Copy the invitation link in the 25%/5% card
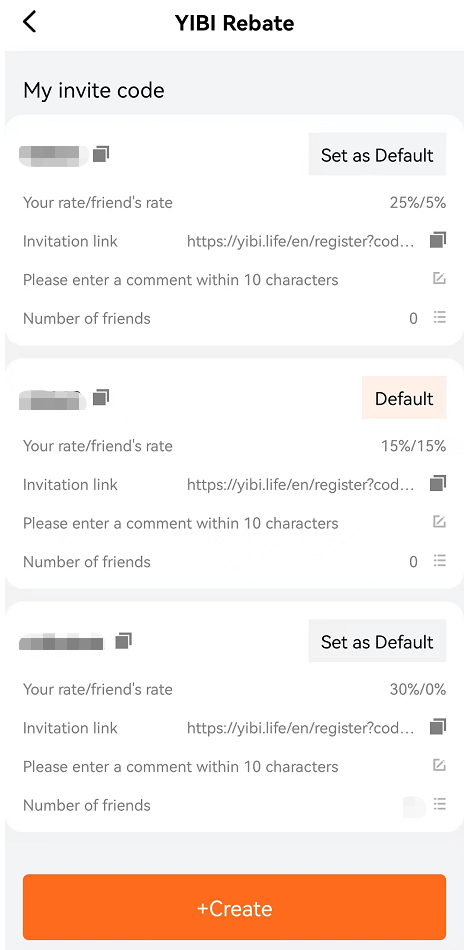The image size is (467, 950). coord(438,240)
